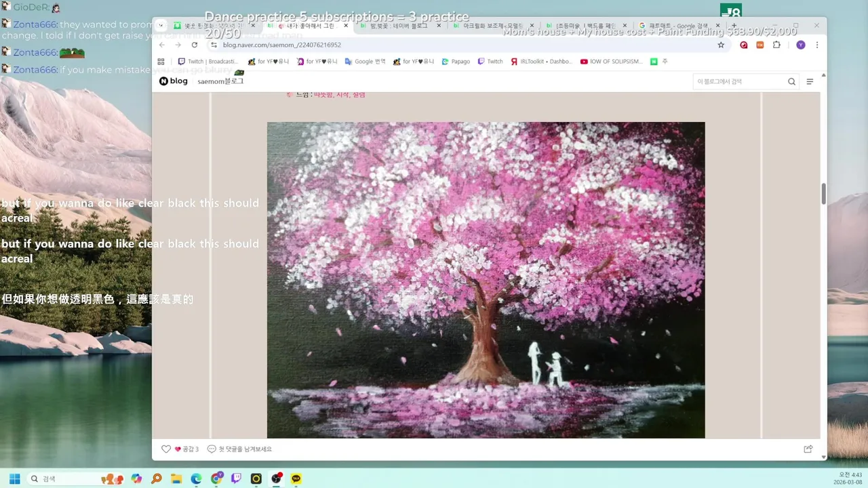Open the Chrome extensions puzzle icon
This screenshot has height=488, width=868.
tap(776, 45)
